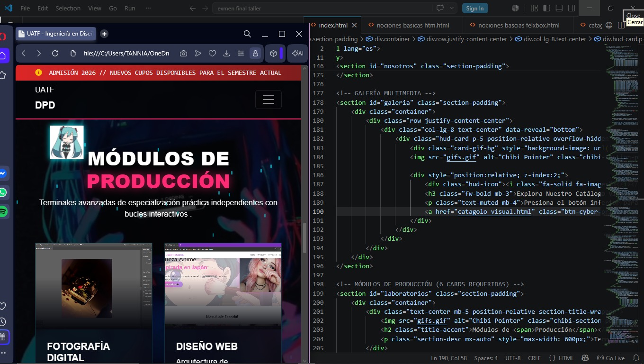Viewport: 644px width, 364px height.
Task: Open the profile account icon in Opera
Action: (x=255, y=54)
